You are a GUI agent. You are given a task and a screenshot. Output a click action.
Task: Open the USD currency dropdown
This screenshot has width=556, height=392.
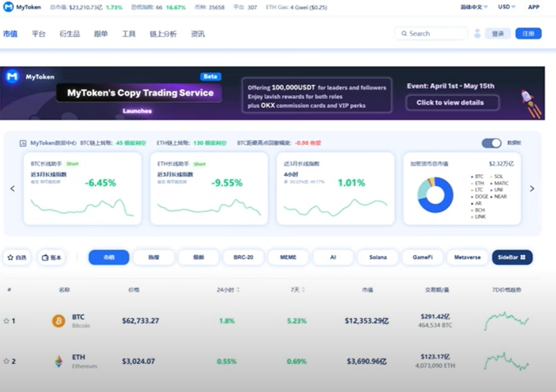[x=506, y=7]
